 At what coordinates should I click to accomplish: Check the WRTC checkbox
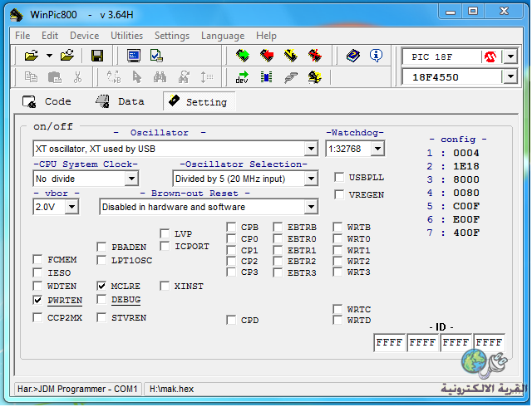[x=337, y=309]
